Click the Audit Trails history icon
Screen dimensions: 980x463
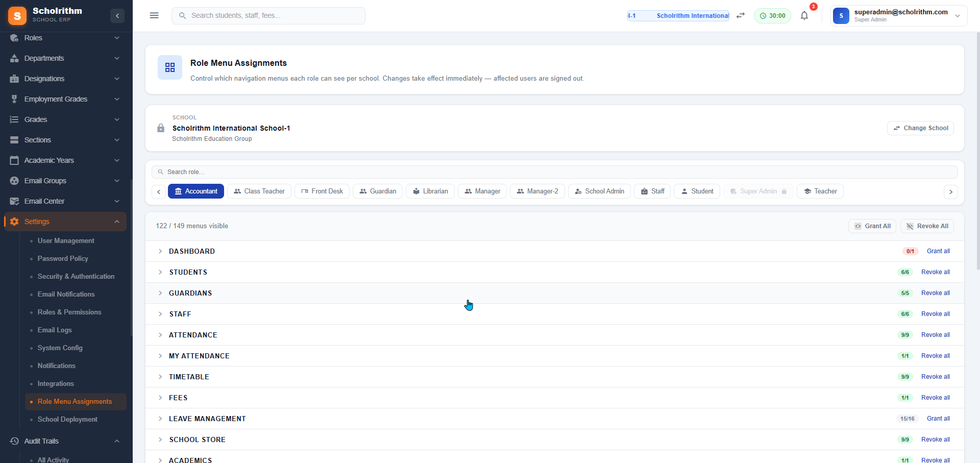point(13,441)
